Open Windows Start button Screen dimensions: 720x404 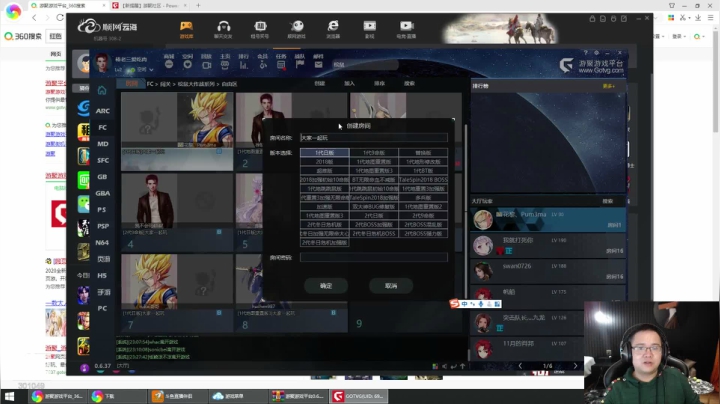(x=9, y=396)
